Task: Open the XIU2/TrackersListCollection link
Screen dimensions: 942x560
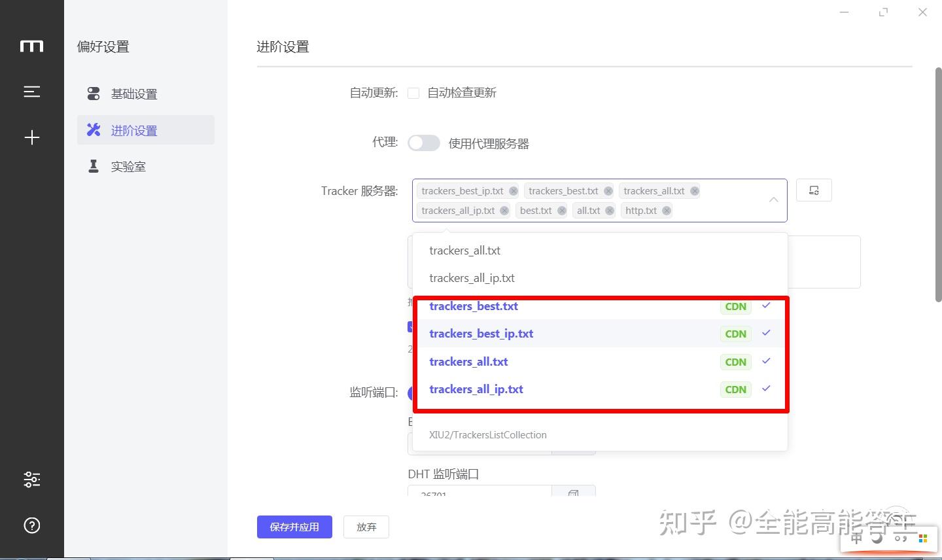Action: [487, 434]
